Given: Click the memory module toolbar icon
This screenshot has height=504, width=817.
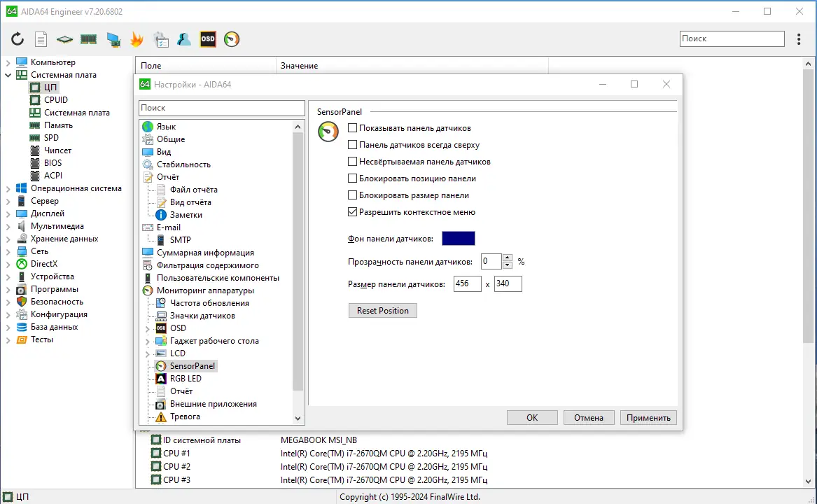Looking at the screenshot, I should coord(88,38).
